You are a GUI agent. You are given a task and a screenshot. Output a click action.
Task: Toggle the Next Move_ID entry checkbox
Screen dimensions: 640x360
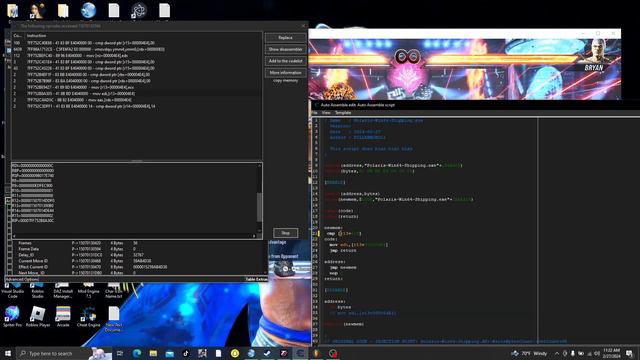(10, 273)
